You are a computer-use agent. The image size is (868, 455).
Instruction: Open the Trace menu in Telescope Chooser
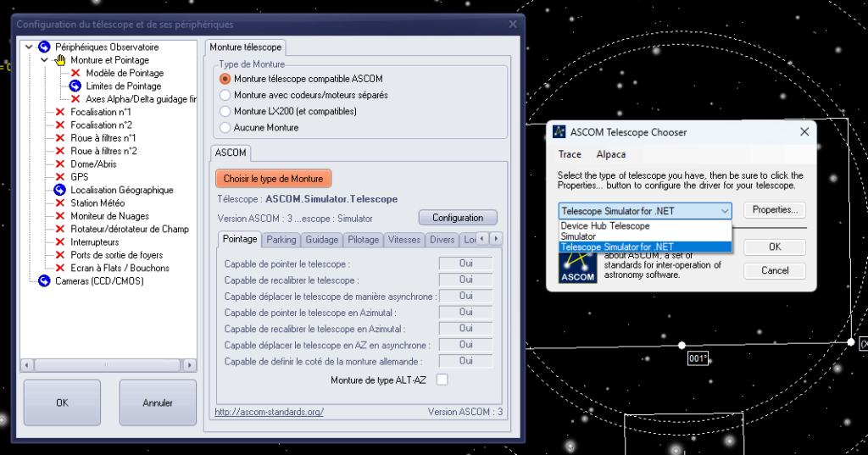tap(570, 154)
